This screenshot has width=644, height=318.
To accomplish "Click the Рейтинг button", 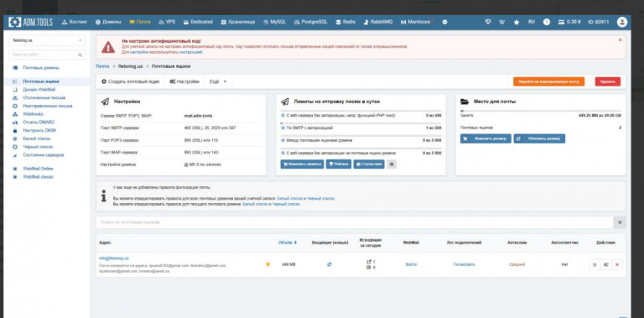I will click(x=339, y=164).
